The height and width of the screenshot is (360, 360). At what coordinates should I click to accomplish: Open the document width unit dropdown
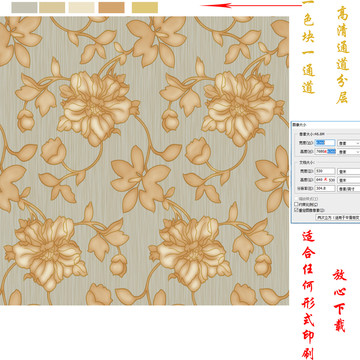tap(349, 172)
